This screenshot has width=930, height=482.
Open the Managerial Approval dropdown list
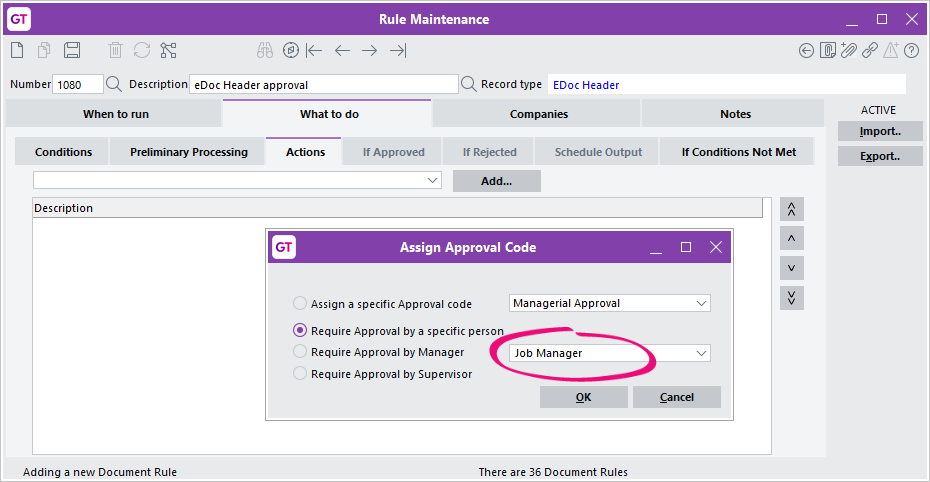702,303
